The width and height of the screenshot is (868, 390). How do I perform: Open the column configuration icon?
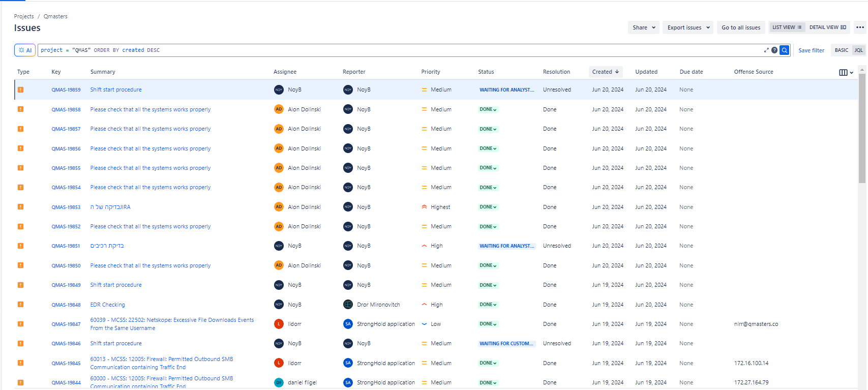tap(846, 72)
